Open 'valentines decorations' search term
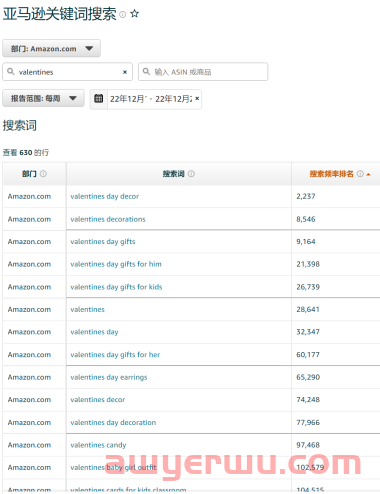Screen dimensions: 380x494 tap(108, 219)
